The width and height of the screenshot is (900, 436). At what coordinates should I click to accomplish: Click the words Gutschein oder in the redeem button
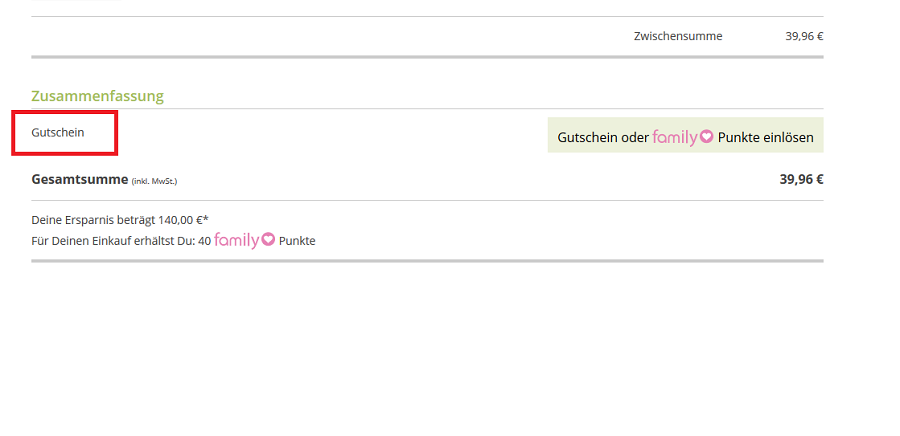click(x=603, y=138)
